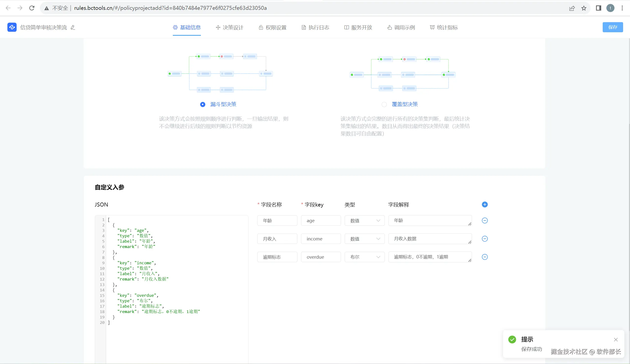The width and height of the screenshot is (630, 364).
Task: Click the 覆盖型决策 flow diagram thumbnail
Action: coord(402,74)
